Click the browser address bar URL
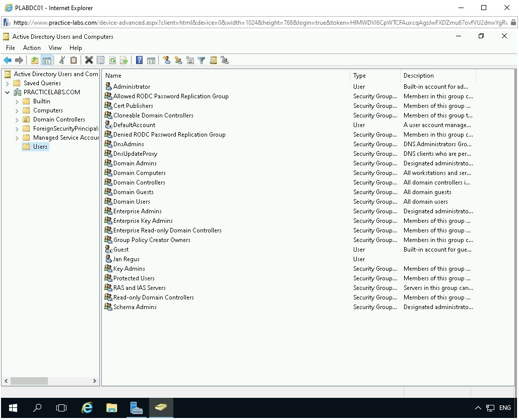The image size is (519, 420). click(x=260, y=23)
